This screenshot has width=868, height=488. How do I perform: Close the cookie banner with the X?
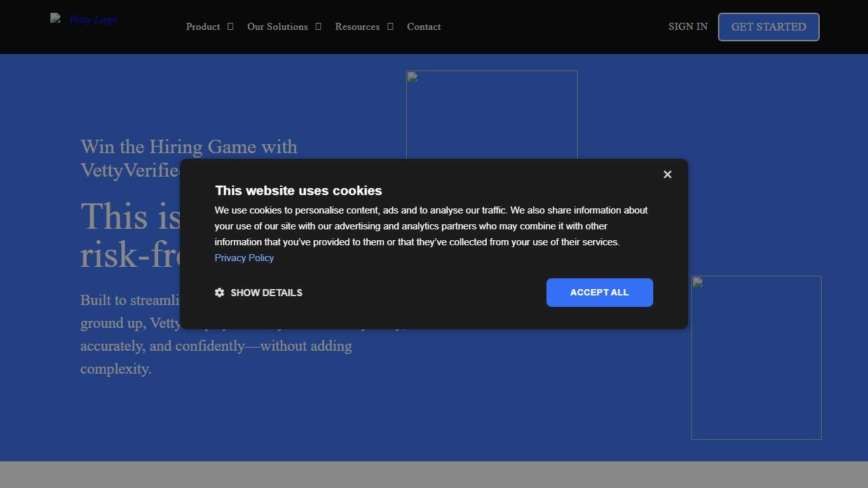point(667,175)
